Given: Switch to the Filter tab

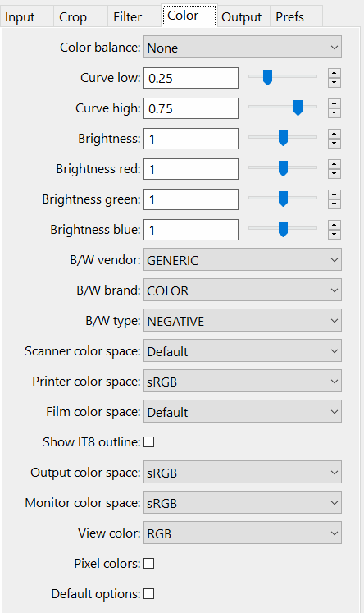Looking at the screenshot, I should pos(134,16).
